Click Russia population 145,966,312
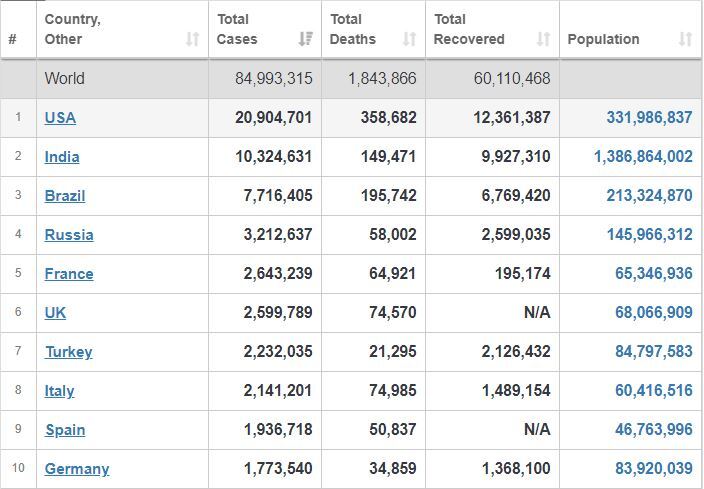Image resolution: width=704 pixels, height=489 pixels. pos(650,235)
